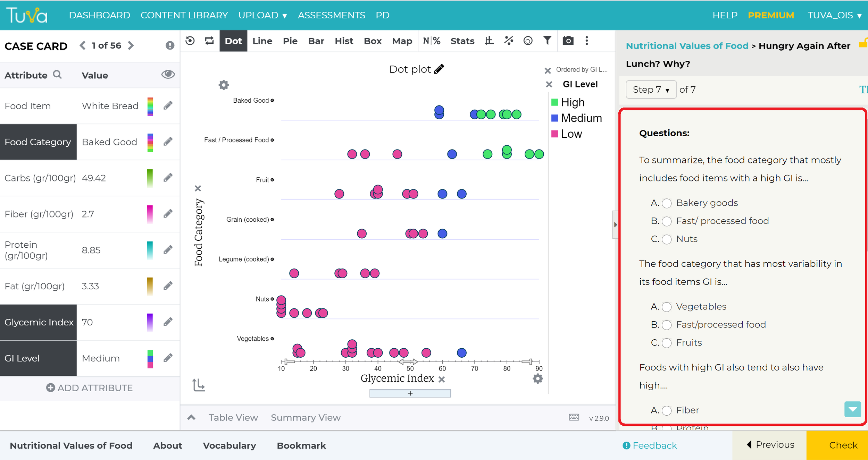
Task: Click the Food Category color swatch
Action: [x=150, y=142]
